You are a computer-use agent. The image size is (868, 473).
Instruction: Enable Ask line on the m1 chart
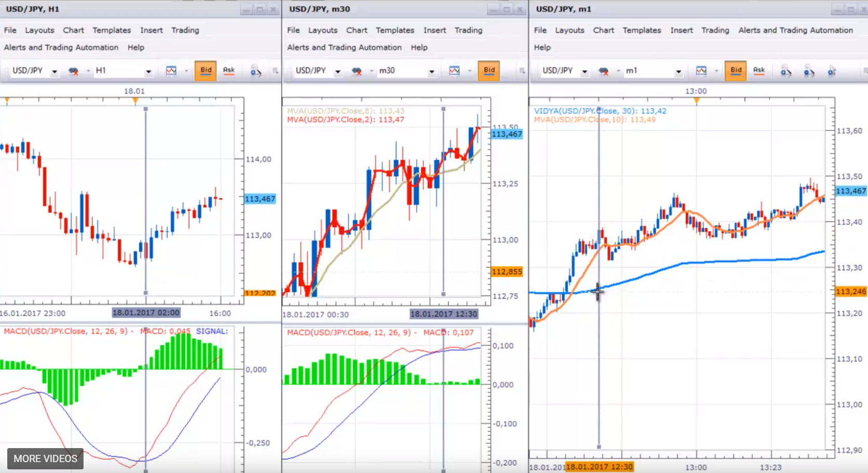(760, 71)
